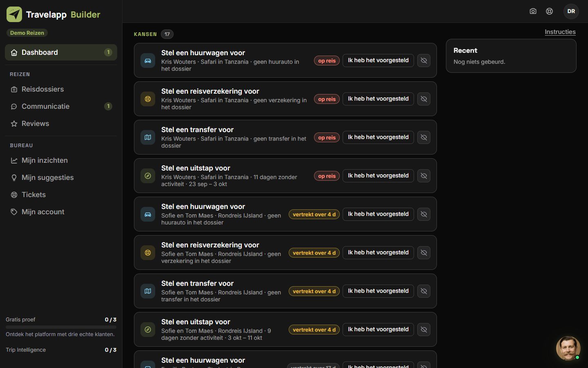This screenshot has width=588, height=368.
Task: Click lifebuoy icon on Kris Wouters reisverzekering card
Action: (148, 99)
